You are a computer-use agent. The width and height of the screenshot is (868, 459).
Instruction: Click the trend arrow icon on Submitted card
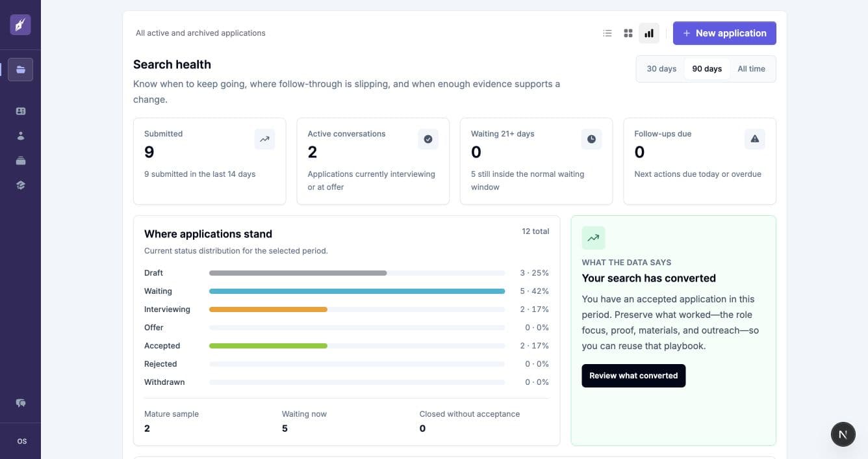tap(264, 139)
